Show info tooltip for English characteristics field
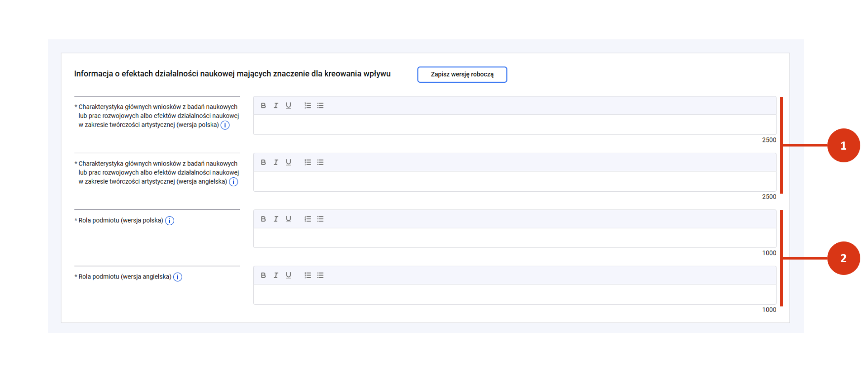The width and height of the screenshot is (868, 383). [x=233, y=182]
